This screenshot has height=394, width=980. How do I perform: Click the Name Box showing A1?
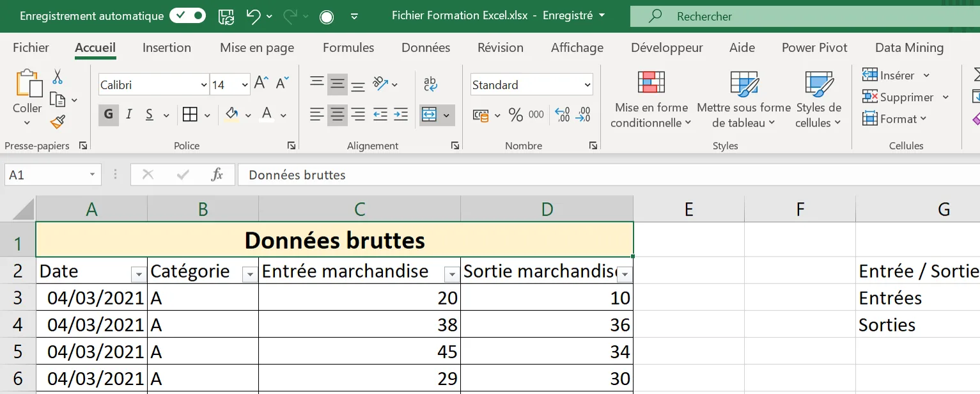[x=52, y=175]
